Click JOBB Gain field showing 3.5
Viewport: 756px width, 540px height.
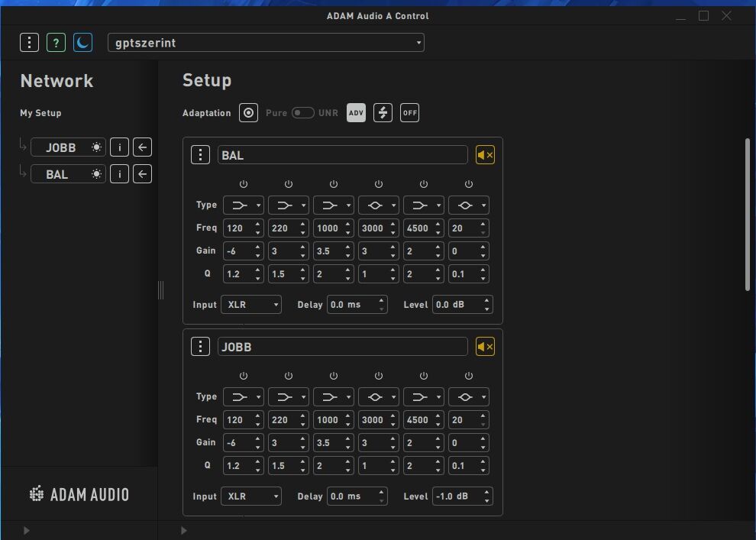pos(334,442)
